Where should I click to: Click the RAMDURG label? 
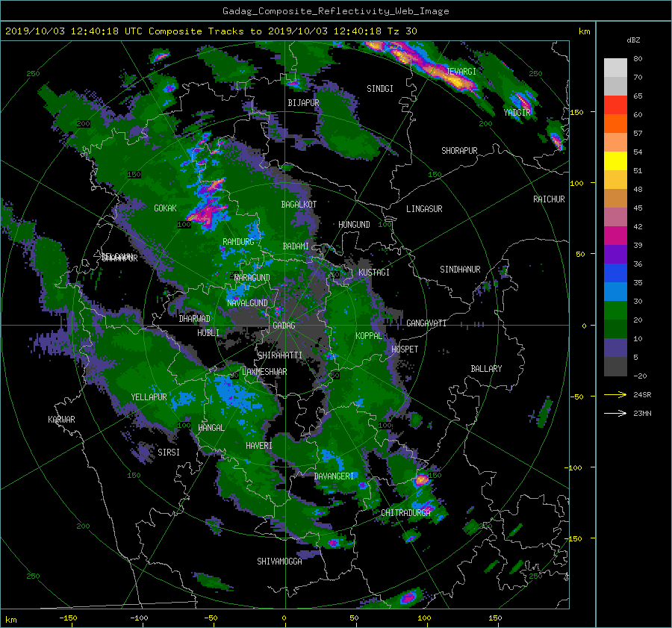238,242
